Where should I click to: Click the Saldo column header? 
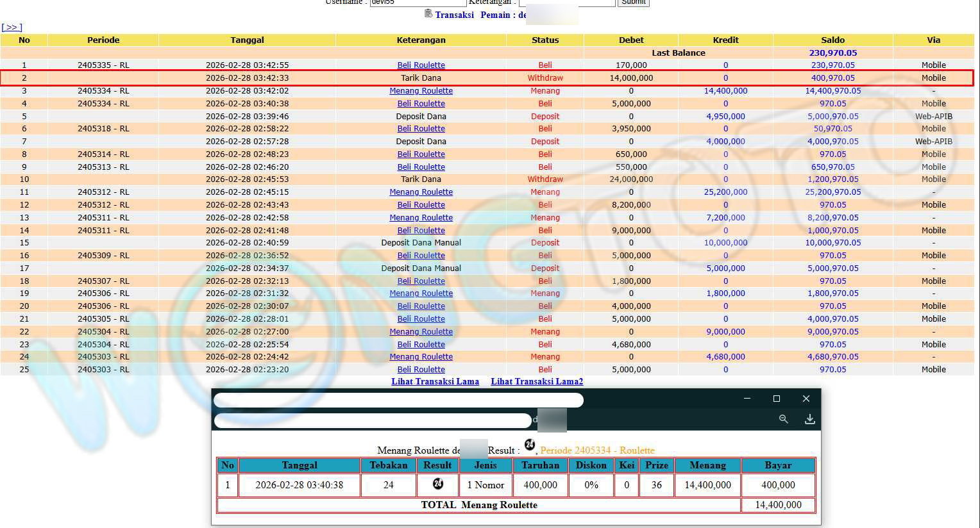[x=832, y=40]
